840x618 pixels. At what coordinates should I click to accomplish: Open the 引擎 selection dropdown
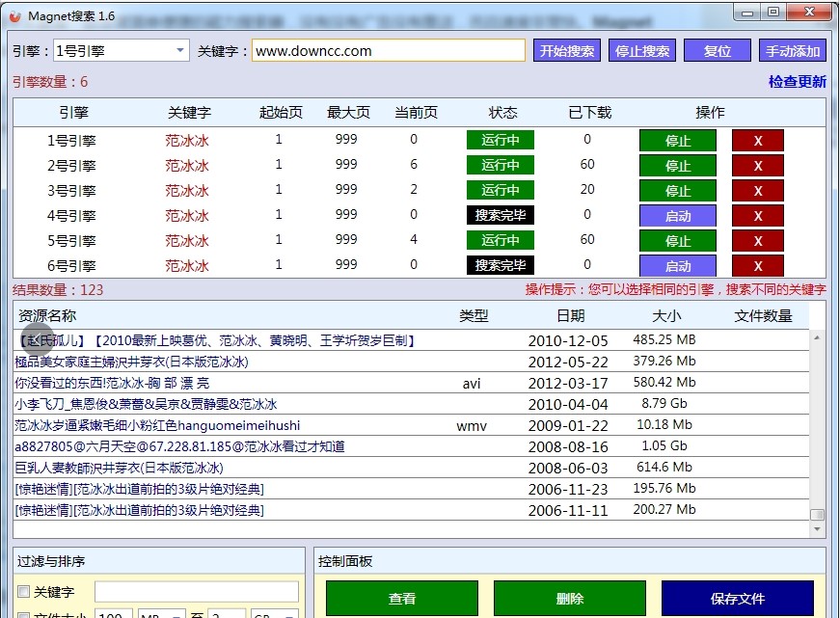[180, 51]
